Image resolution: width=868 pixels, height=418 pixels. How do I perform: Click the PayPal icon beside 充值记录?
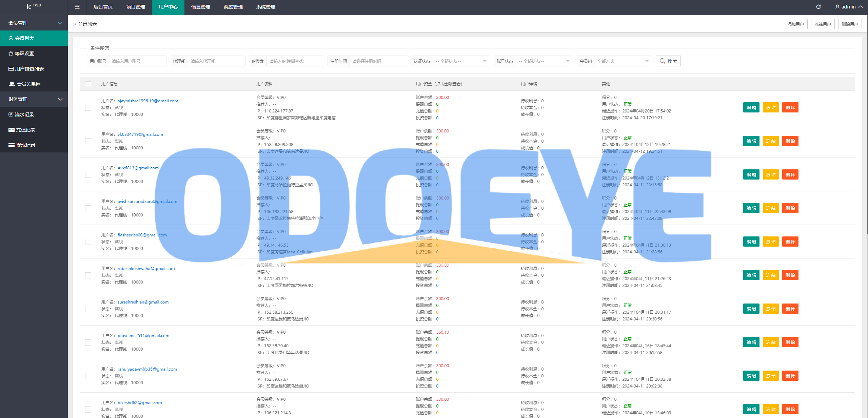point(12,130)
